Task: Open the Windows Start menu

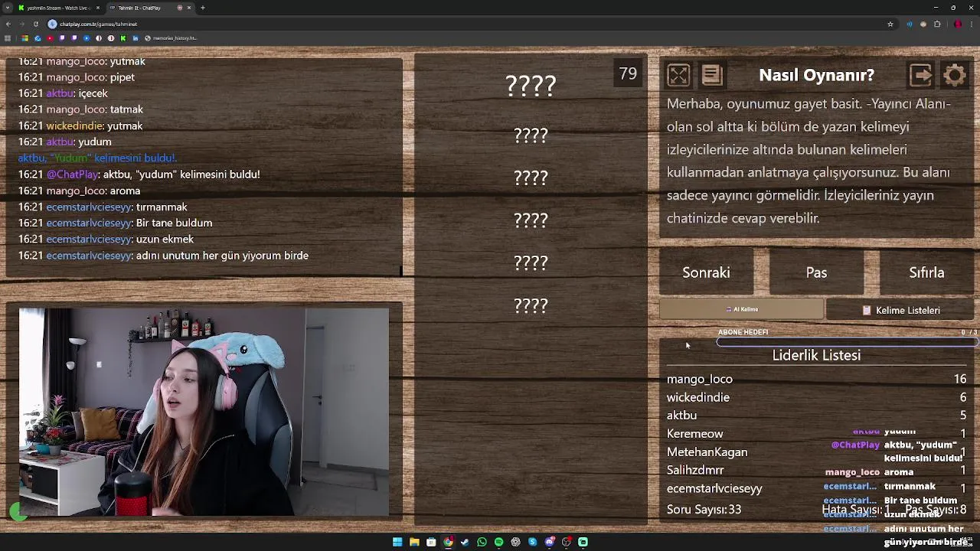Action: coord(397,542)
